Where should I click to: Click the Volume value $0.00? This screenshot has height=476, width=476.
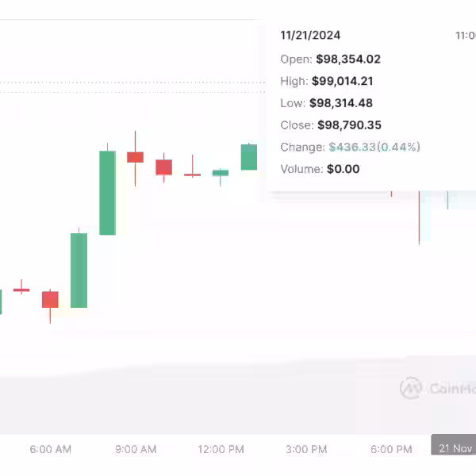[343, 169]
